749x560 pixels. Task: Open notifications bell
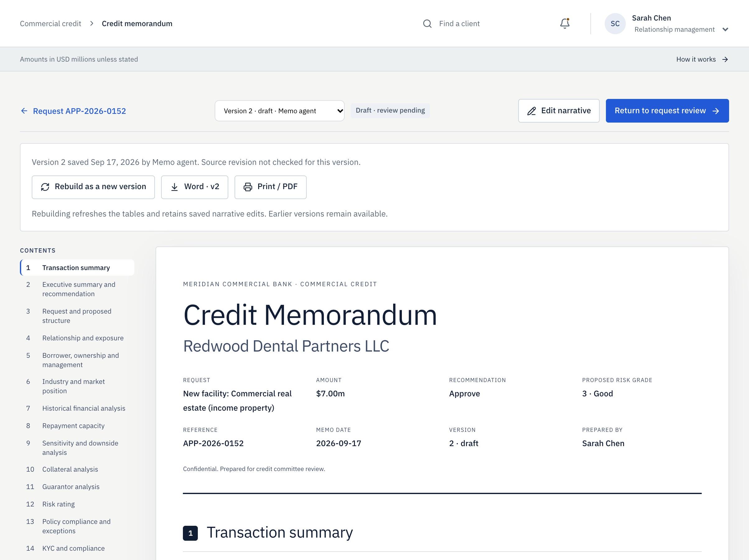565,23
